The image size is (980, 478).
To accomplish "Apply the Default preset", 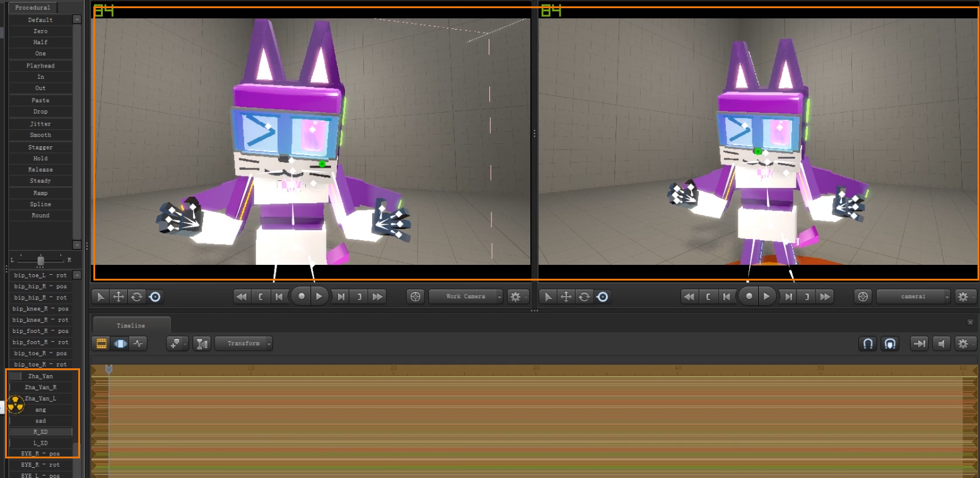I will tap(40, 20).
